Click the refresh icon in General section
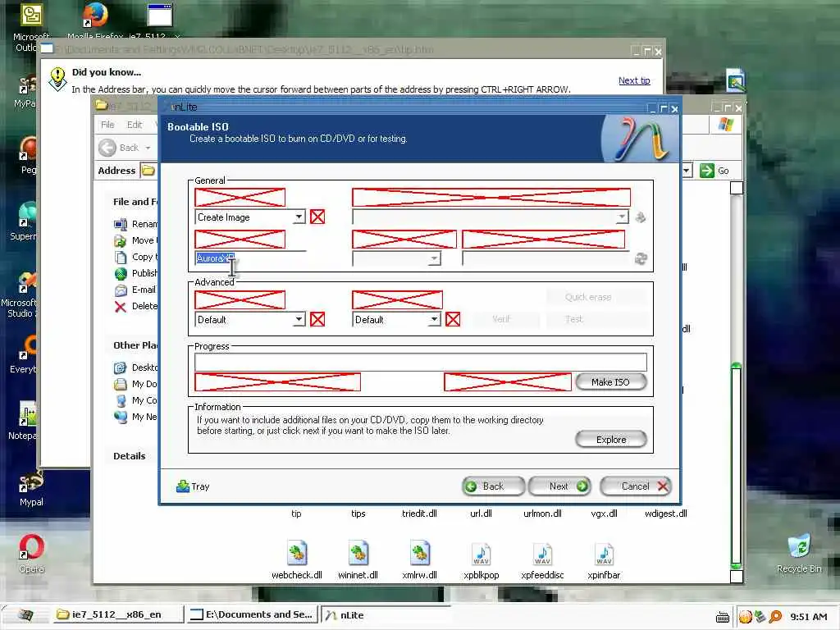The width and height of the screenshot is (840, 630). [641, 258]
